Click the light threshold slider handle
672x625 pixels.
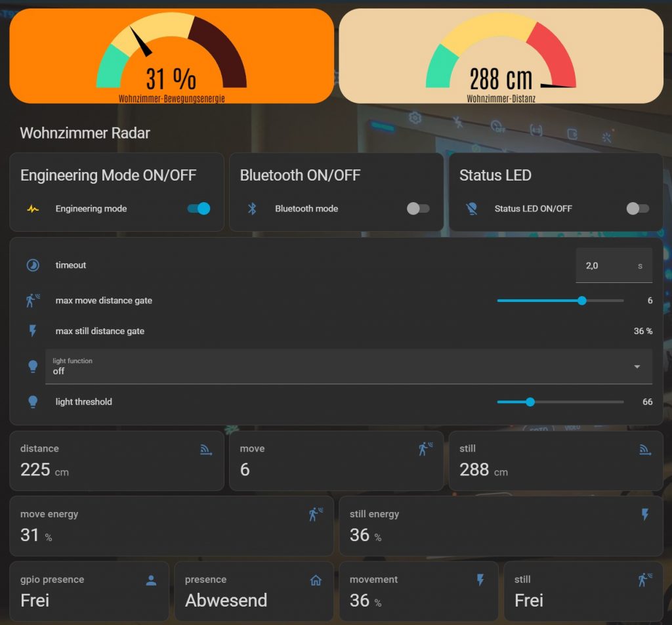click(530, 402)
